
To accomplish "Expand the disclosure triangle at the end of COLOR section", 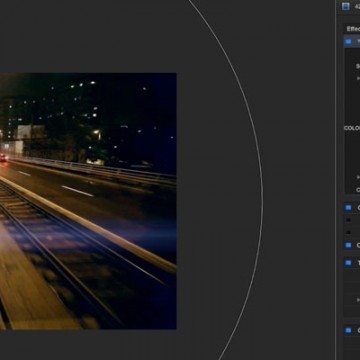I will (x=358, y=177).
